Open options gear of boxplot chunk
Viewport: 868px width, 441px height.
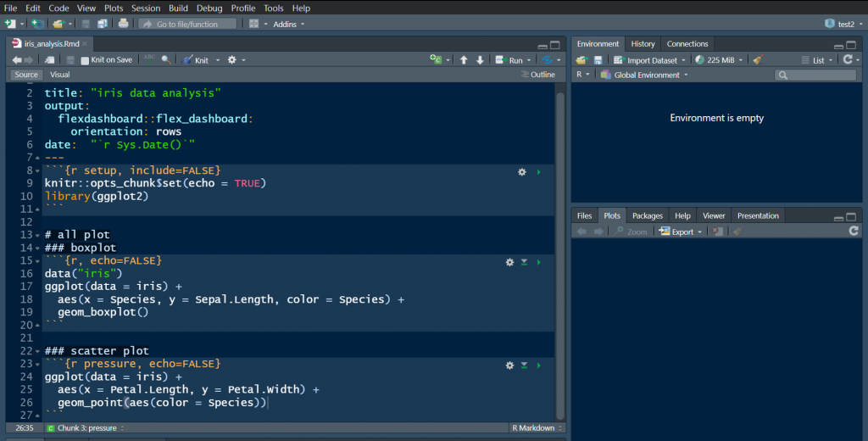pyautogui.click(x=509, y=263)
